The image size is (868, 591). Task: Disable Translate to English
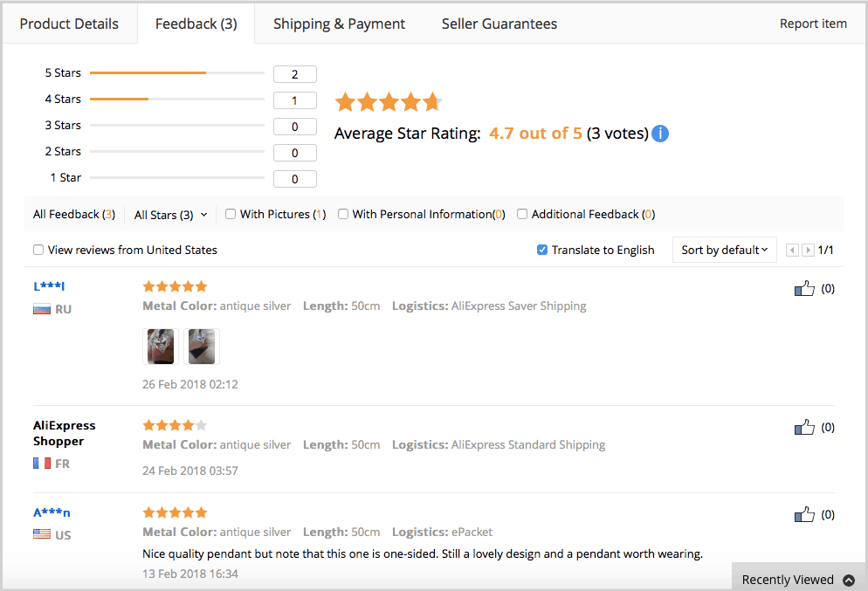tap(542, 250)
